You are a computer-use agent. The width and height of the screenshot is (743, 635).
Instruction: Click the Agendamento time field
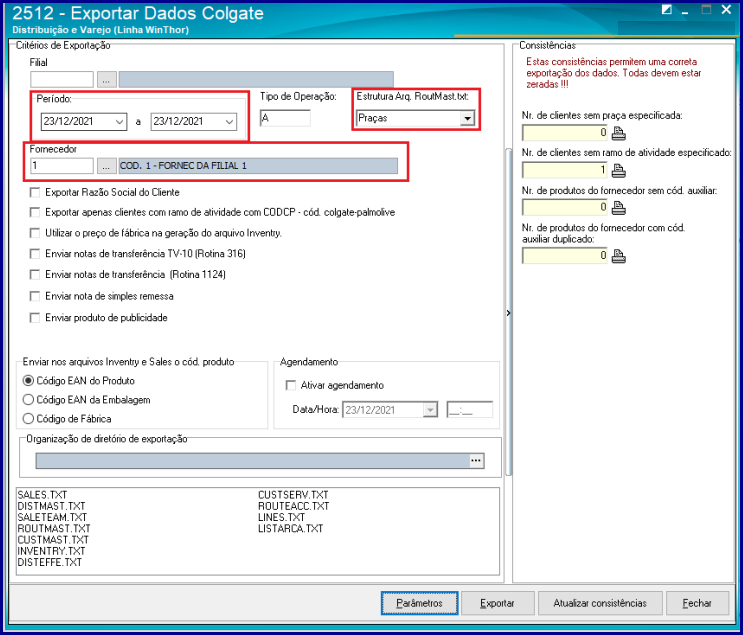tap(470, 410)
